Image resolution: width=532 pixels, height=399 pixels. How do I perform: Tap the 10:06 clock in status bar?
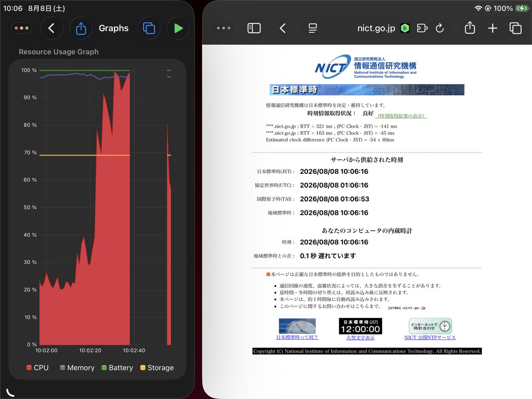13,8
